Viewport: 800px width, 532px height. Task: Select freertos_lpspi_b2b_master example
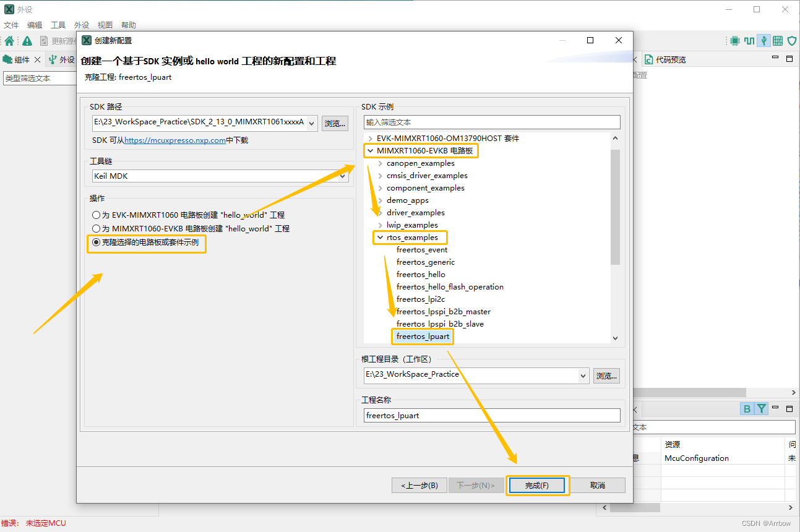coord(444,312)
